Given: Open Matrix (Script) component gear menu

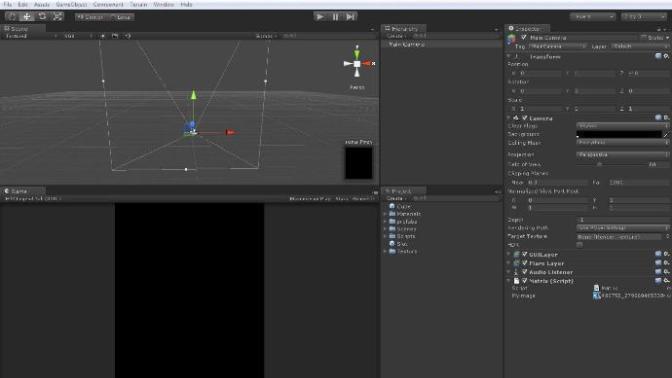Looking at the screenshot, I should coord(666,281).
